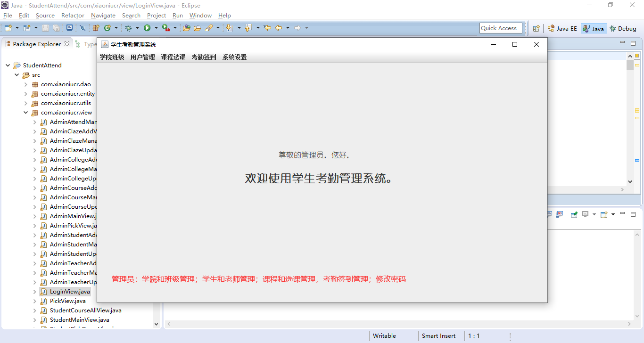
Task: Select StudentCourseAllView.java in the tree
Action: pos(86,310)
